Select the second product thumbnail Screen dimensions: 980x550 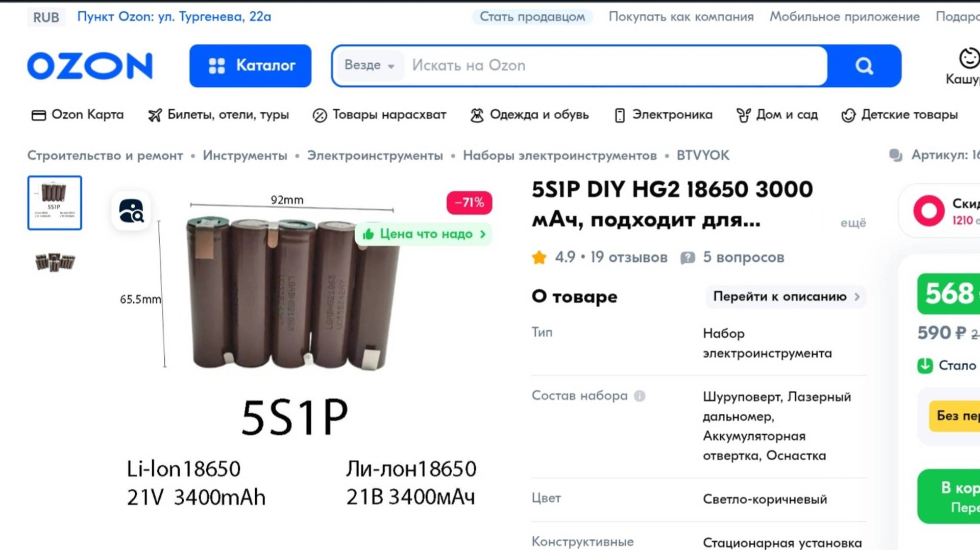[55, 263]
